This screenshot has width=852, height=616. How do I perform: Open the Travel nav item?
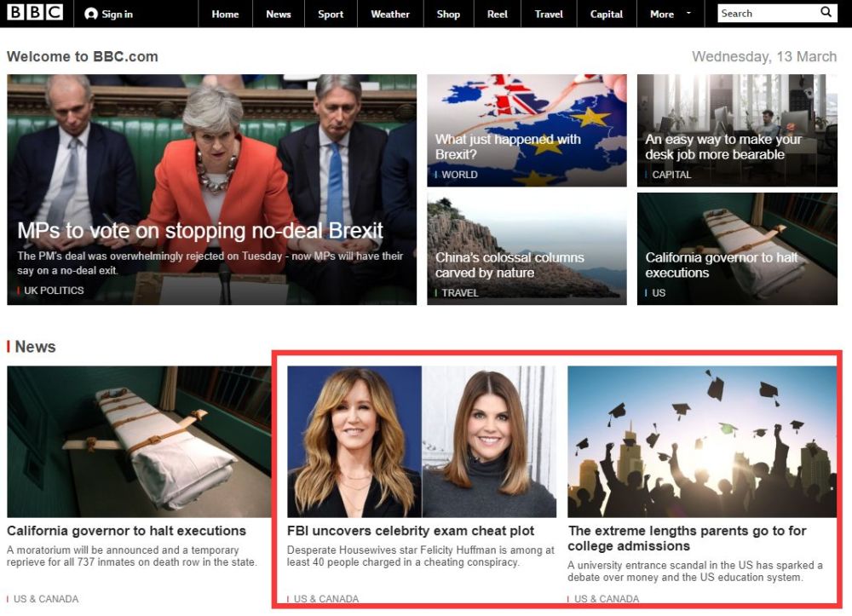point(549,14)
